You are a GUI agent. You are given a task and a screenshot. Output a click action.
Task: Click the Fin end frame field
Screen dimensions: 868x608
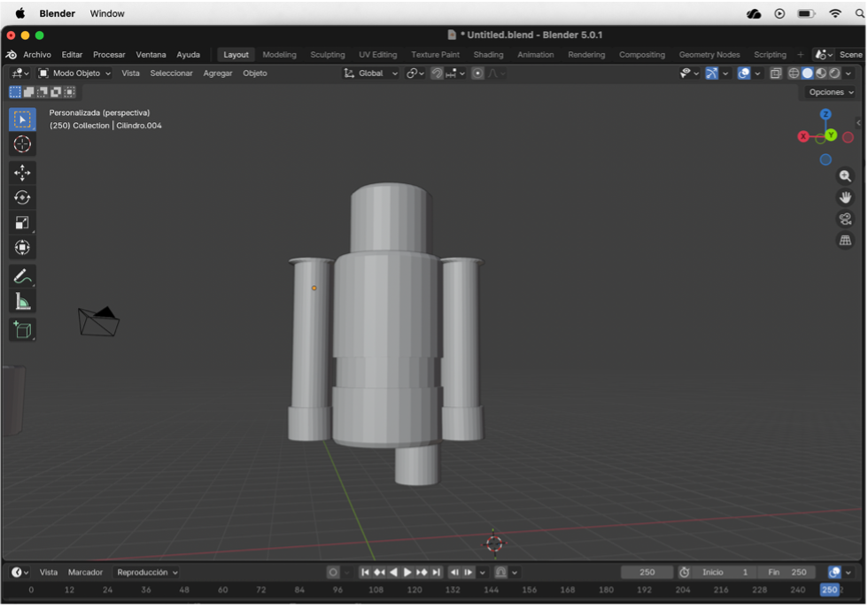786,573
